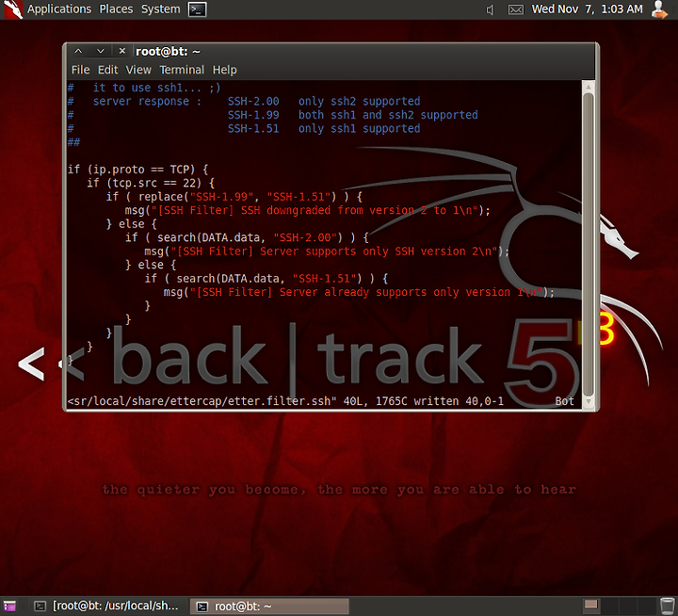Screen dimensions: 678x616
Task: Open the System menu
Action: point(160,9)
